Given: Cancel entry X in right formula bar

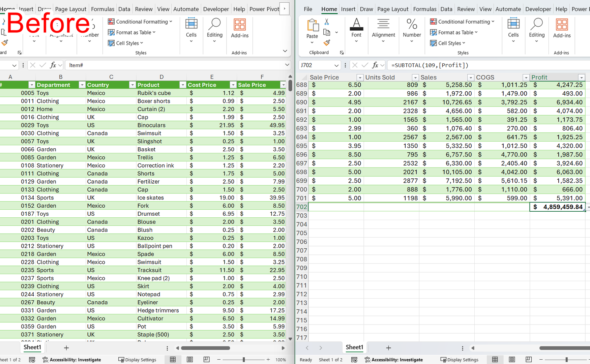Looking at the screenshot, I should tap(355, 65).
